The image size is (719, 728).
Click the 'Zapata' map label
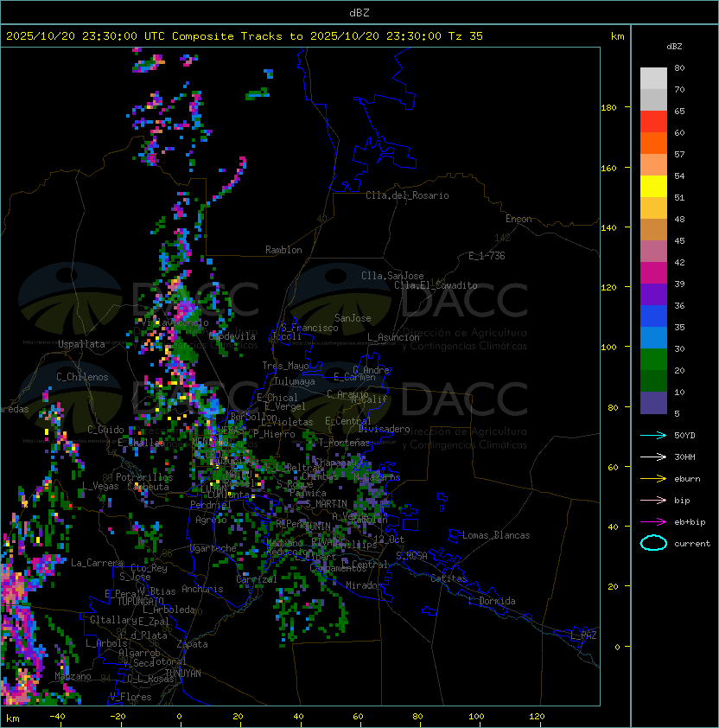[x=192, y=644]
